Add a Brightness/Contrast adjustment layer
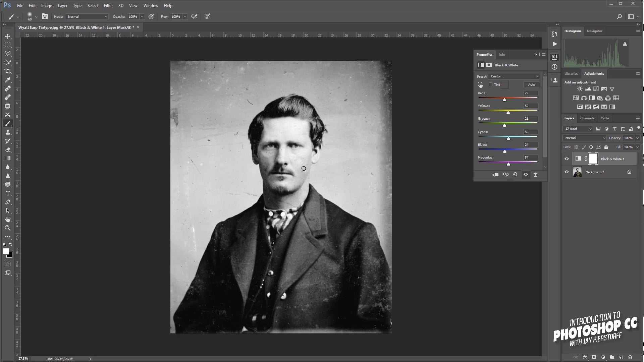This screenshot has width=644, height=362. pyautogui.click(x=579, y=89)
